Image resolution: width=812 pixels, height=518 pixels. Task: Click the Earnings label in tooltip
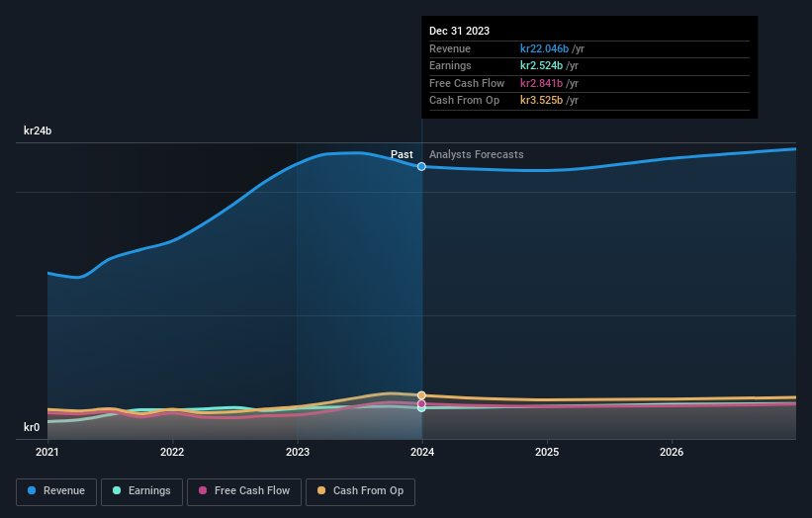click(x=450, y=65)
